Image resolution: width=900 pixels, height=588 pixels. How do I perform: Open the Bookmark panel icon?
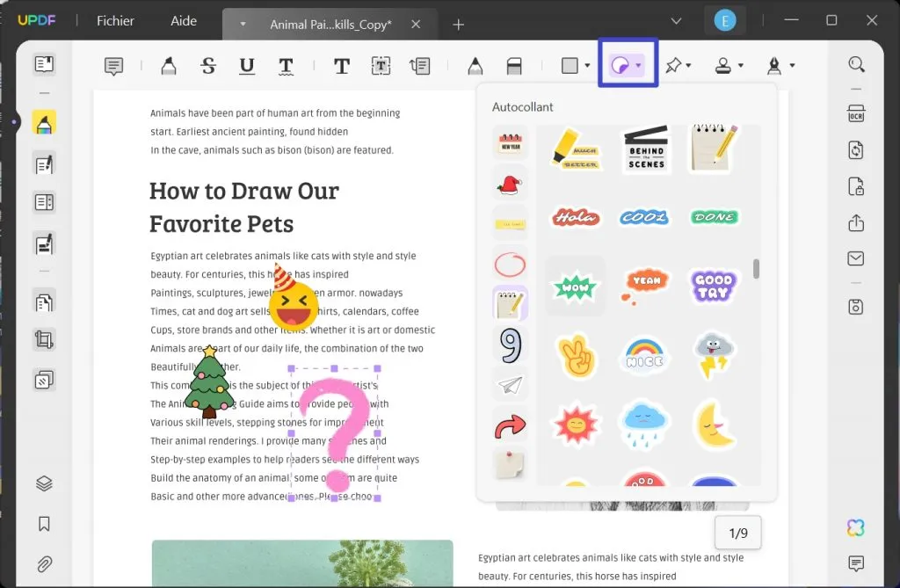click(x=44, y=524)
